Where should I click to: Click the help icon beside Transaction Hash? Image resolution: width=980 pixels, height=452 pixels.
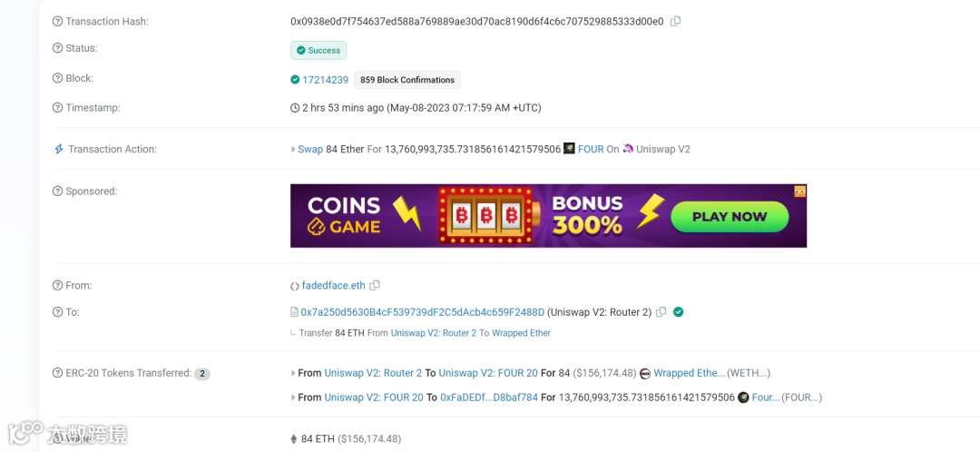[58, 21]
